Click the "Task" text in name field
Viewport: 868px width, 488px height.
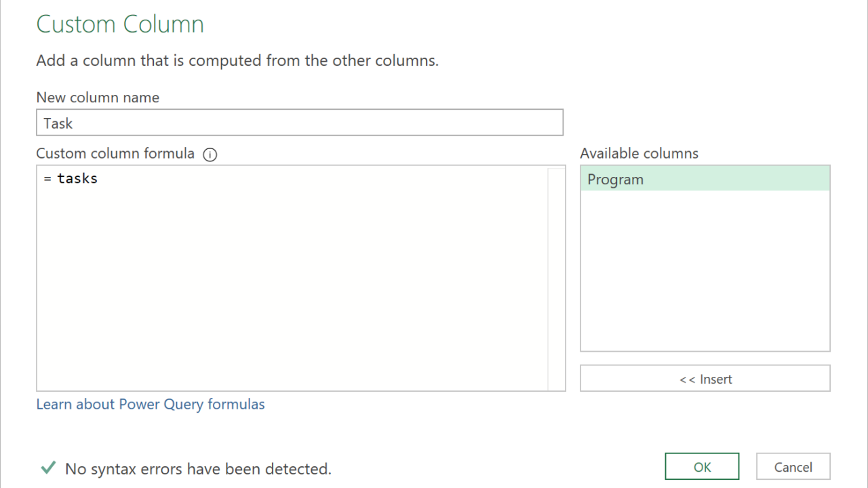[58, 123]
